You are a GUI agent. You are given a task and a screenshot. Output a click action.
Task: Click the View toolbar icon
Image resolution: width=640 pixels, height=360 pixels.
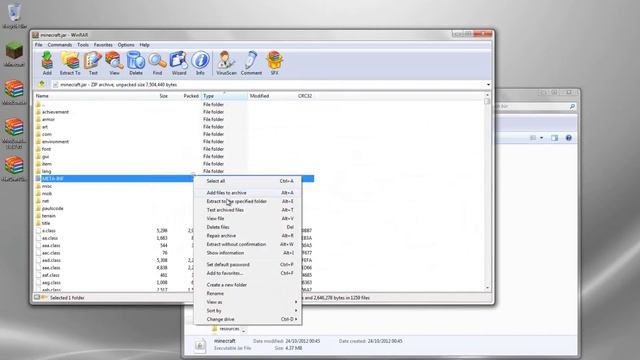pyautogui.click(x=114, y=63)
